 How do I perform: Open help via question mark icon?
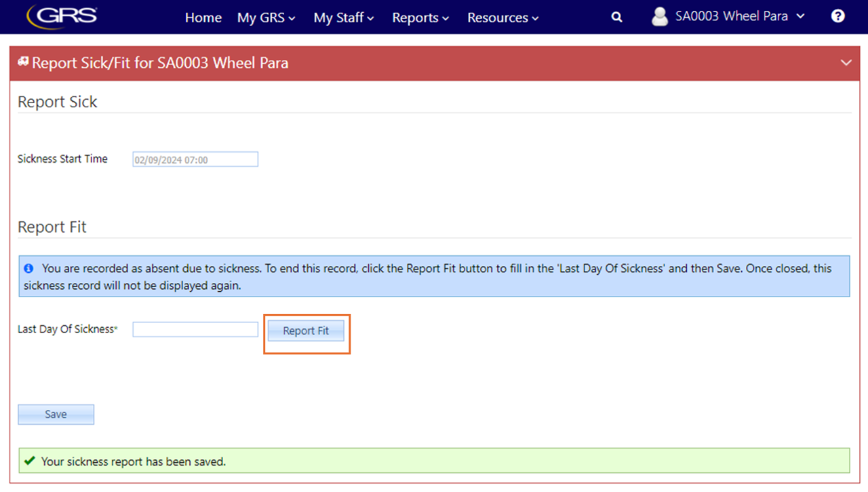[838, 16]
